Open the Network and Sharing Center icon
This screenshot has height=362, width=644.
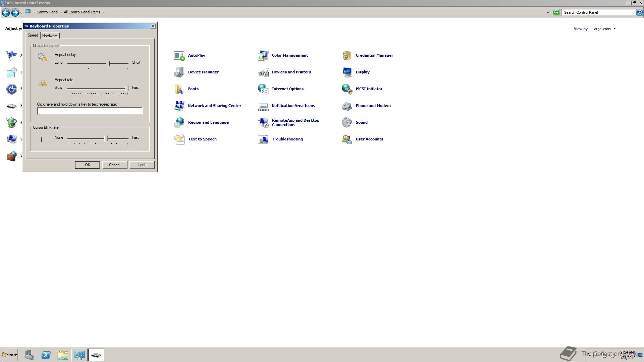[x=179, y=106]
